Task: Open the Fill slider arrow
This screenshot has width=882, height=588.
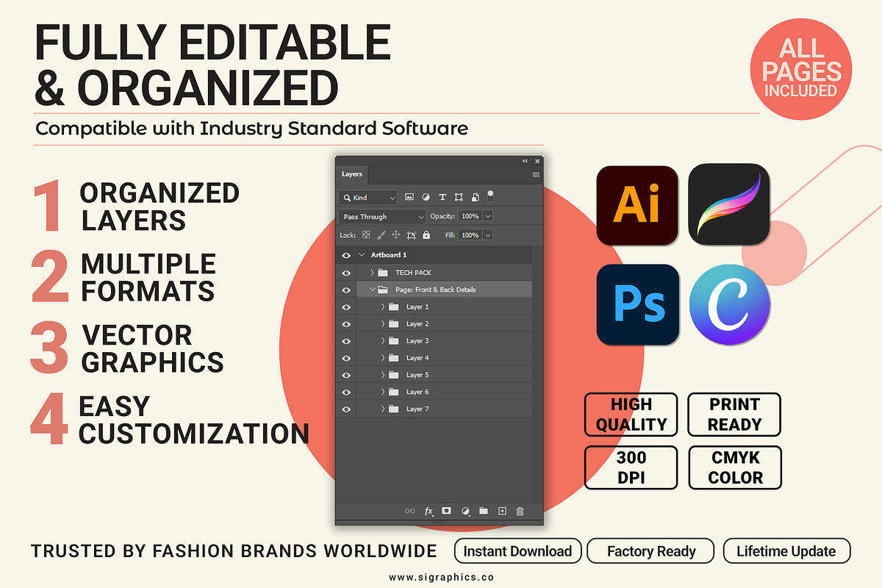Action: [487, 235]
